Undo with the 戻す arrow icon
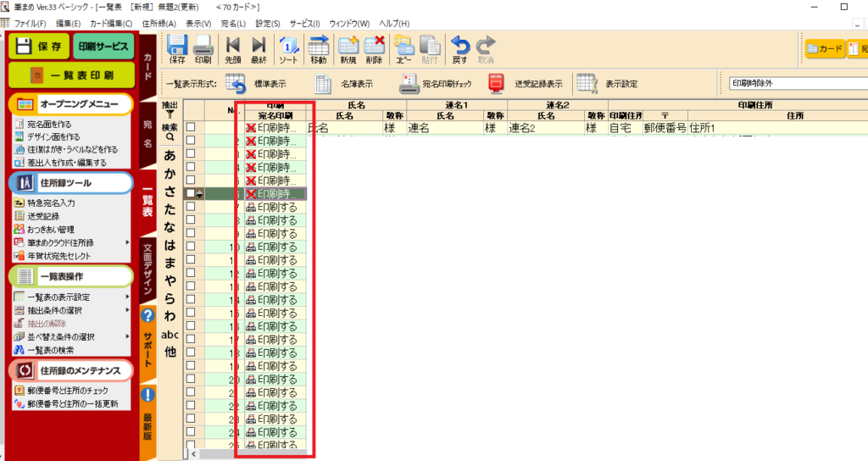The image size is (868, 461). pos(459,46)
